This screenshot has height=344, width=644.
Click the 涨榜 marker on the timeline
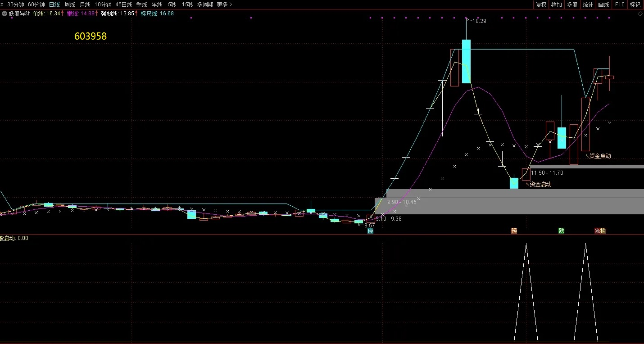tap(600, 231)
